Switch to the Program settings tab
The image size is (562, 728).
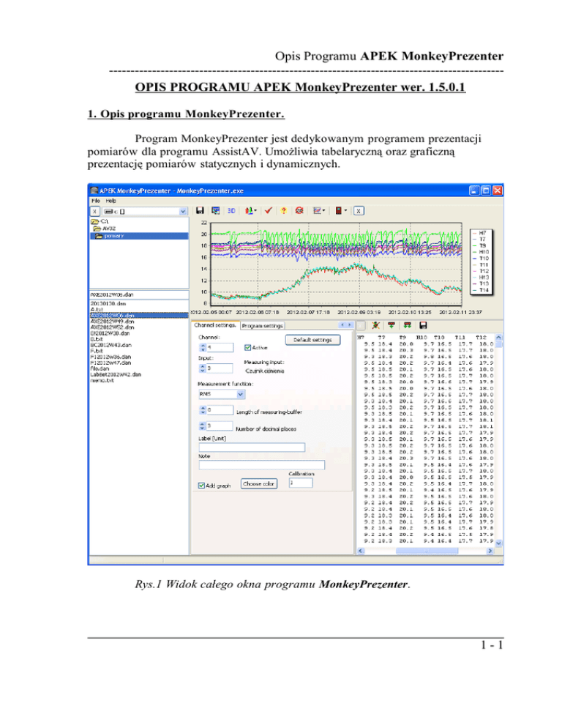point(262,325)
